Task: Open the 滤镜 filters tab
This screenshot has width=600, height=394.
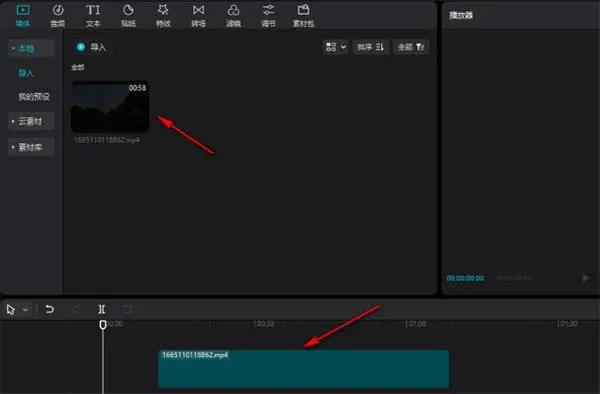Action: (x=233, y=16)
